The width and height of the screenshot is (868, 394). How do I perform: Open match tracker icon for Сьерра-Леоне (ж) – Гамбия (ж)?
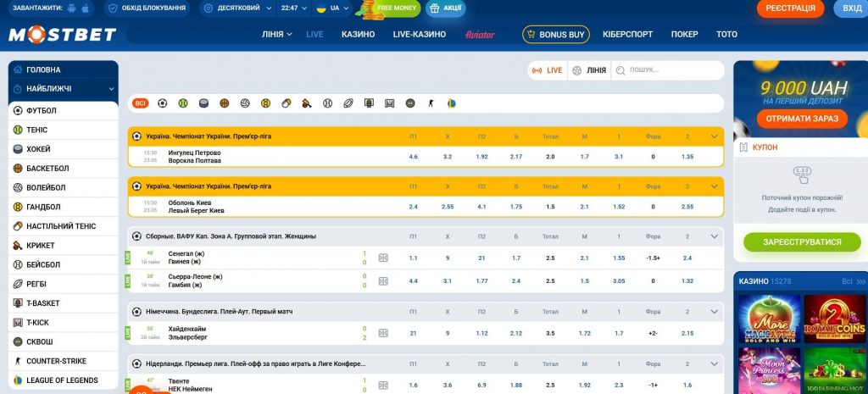pos(383,280)
